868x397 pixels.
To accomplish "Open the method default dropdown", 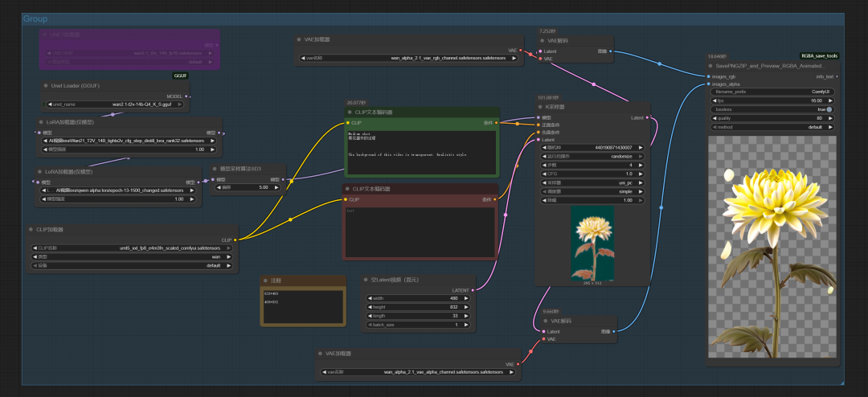I will (x=773, y=127).
